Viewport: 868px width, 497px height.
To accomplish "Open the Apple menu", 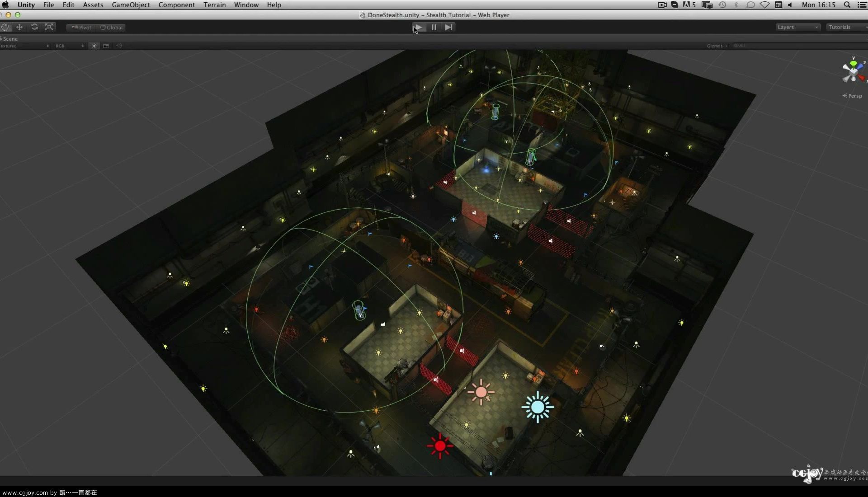I will (6, 5).
